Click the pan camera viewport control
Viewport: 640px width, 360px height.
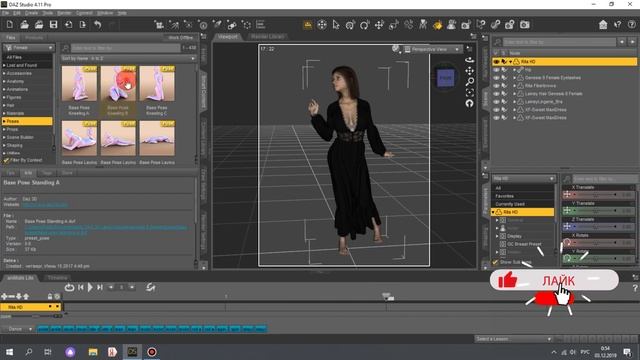(x=469, y=71)
